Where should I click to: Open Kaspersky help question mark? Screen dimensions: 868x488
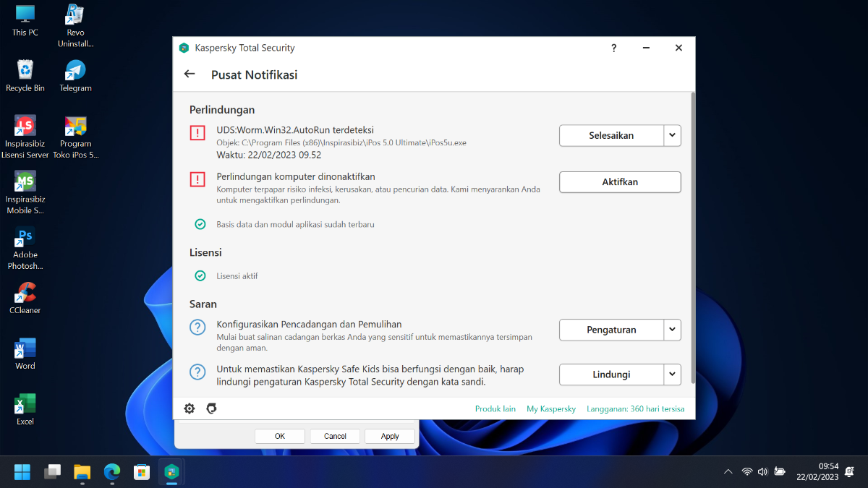tap(614, 48)
